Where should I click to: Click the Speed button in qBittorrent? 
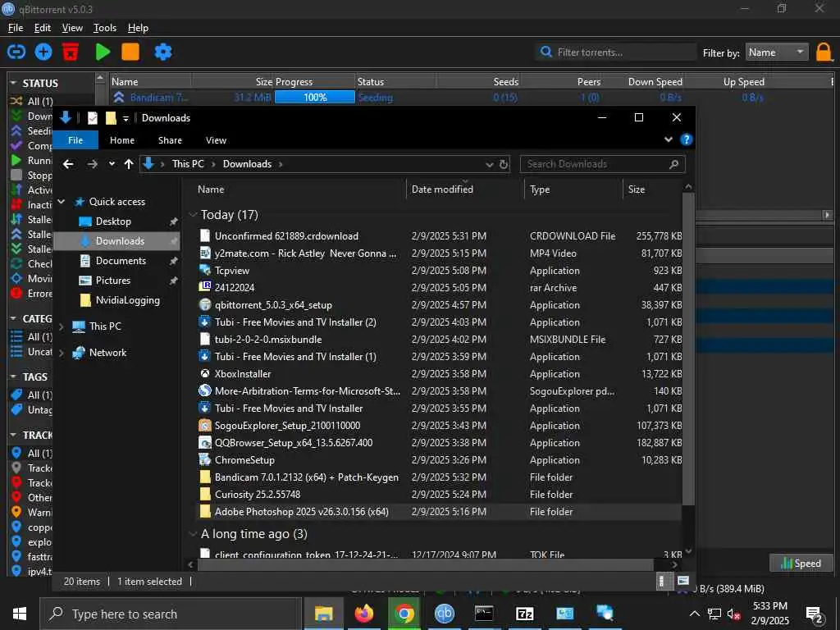pyautogui.click(x=801, y=563)
